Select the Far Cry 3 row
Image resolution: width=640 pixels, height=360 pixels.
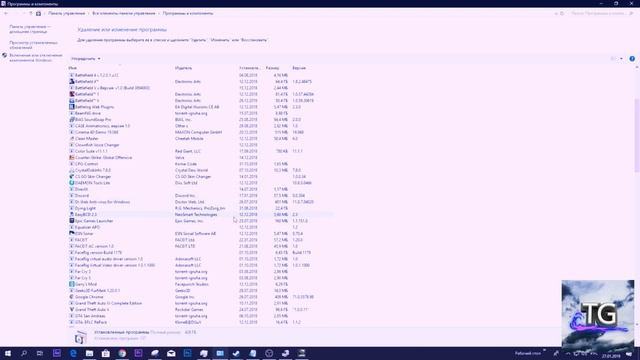pos(201,271)
